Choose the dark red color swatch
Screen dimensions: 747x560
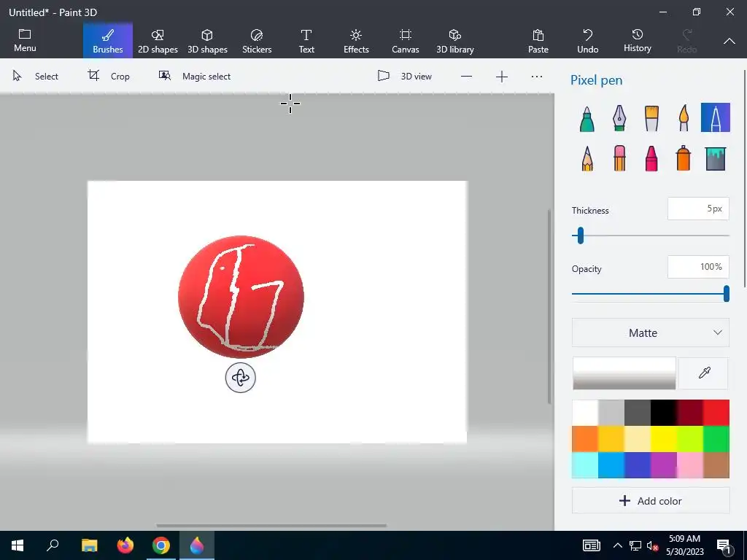click(x=690, y=413)
